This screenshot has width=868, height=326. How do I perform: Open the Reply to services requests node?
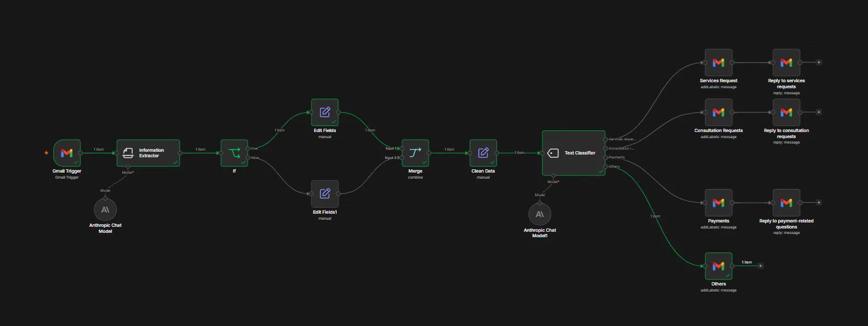point(786,62)
